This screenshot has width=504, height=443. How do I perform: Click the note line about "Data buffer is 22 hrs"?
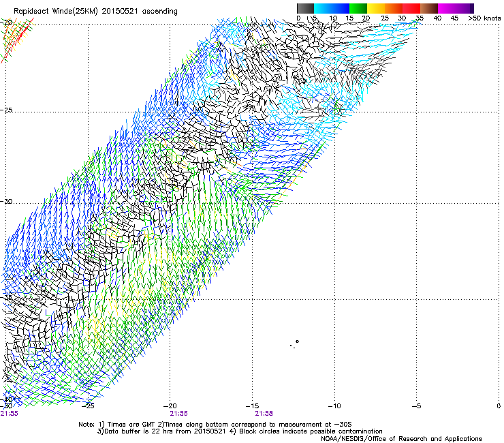point(240,431)
